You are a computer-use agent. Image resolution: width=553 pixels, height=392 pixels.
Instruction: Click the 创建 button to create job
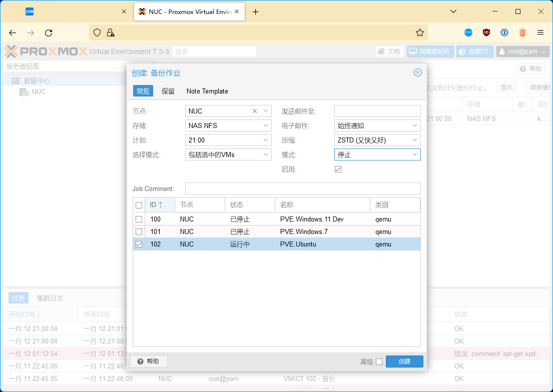404,361
